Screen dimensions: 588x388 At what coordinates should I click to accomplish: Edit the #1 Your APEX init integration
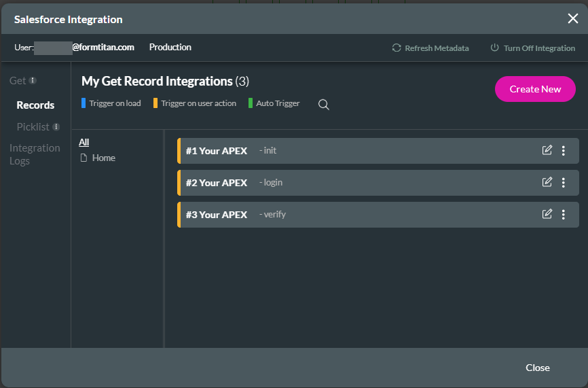(547, 150)
